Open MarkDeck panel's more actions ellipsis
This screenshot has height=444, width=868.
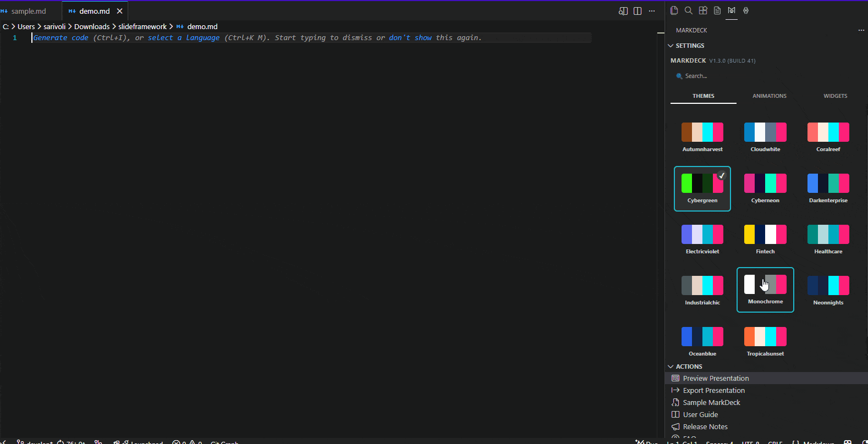[861, 30]
